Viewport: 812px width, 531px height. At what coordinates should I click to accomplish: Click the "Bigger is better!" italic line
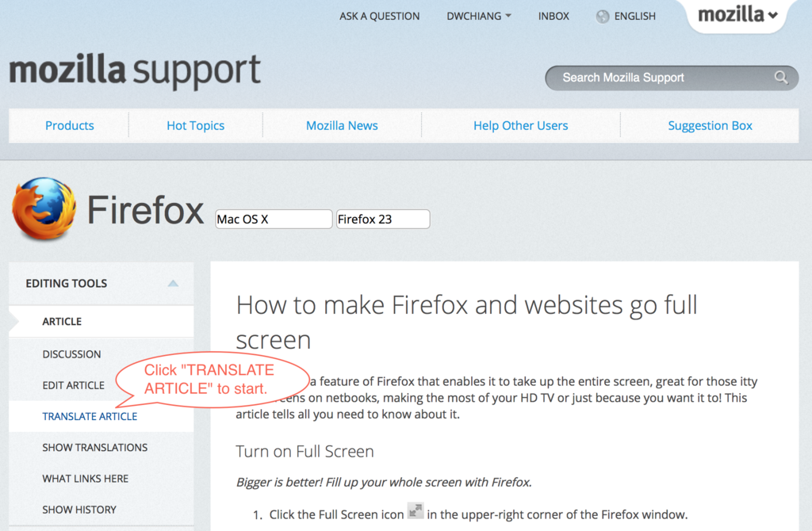pos(384,483)
